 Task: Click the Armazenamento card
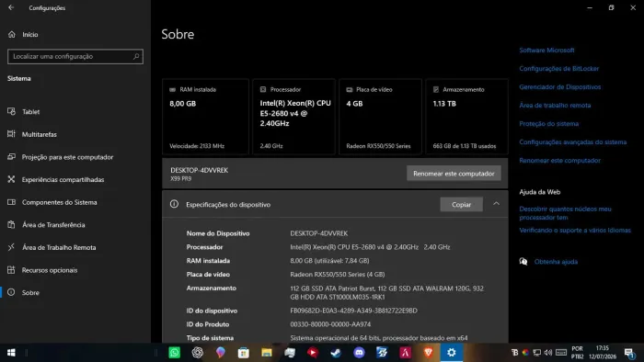(x=466, y=117)
